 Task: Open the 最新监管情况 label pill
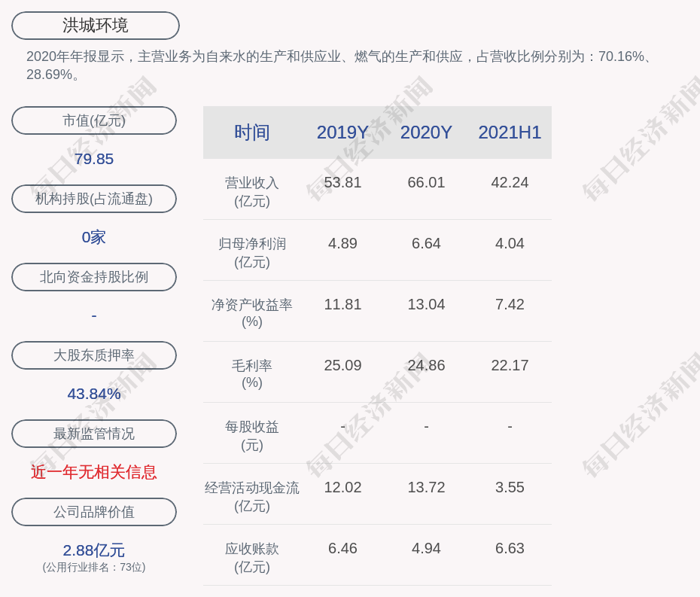click(x=94, y=434)
